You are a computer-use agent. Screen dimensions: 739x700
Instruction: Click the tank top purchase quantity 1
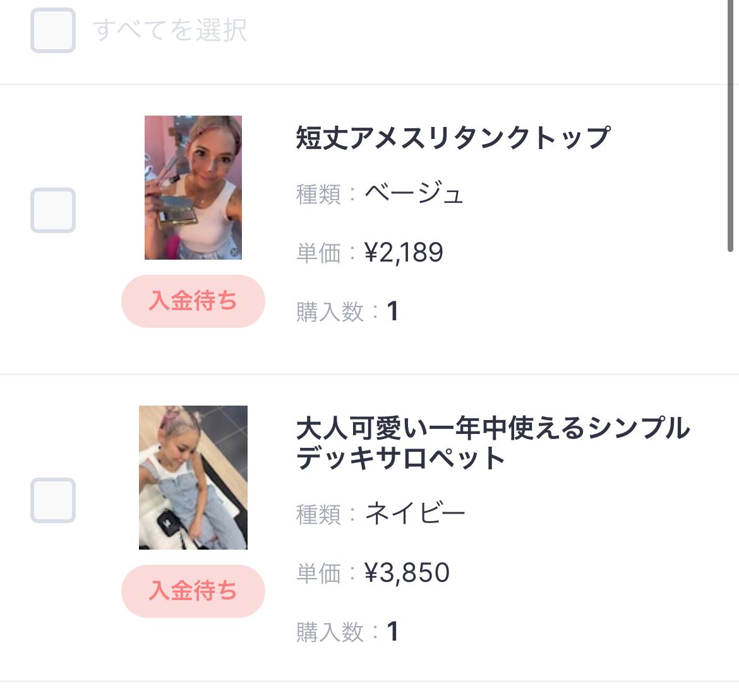392,311
